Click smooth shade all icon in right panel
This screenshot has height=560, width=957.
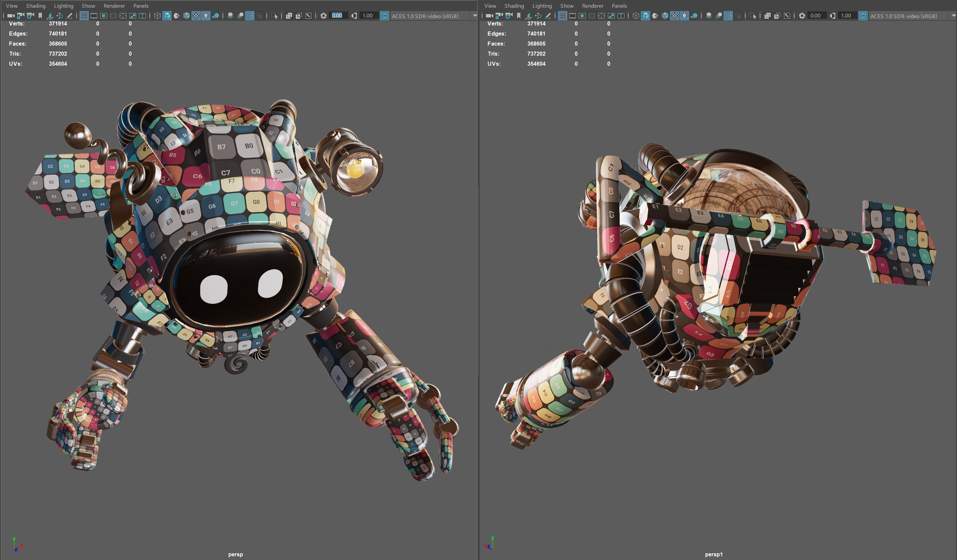tap(645, 15)
